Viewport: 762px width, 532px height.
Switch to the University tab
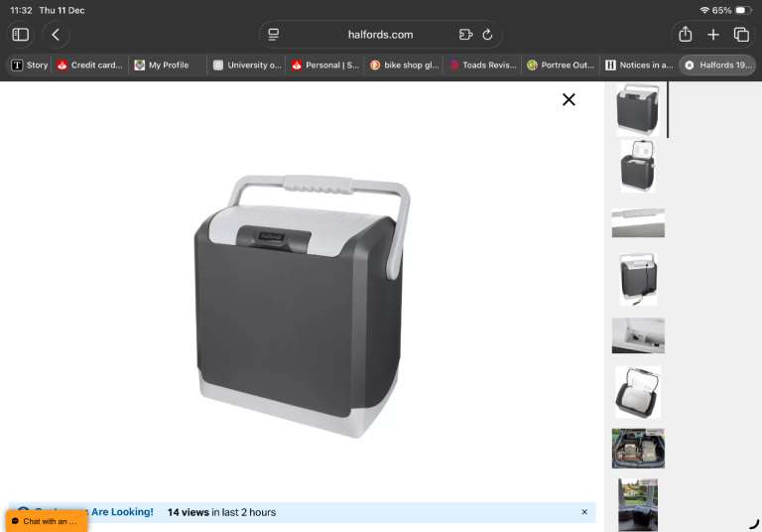pyautogui.click(x=247, y=66)
